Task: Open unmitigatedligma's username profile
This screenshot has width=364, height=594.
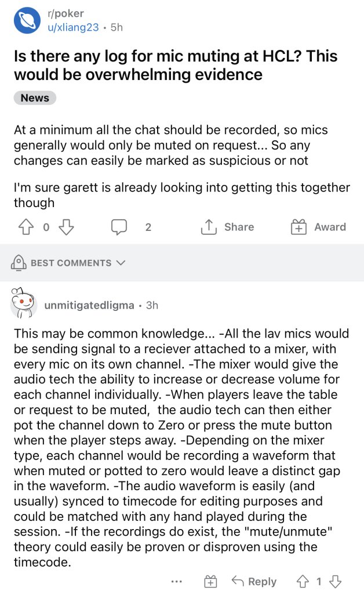Action: [89, 305]
